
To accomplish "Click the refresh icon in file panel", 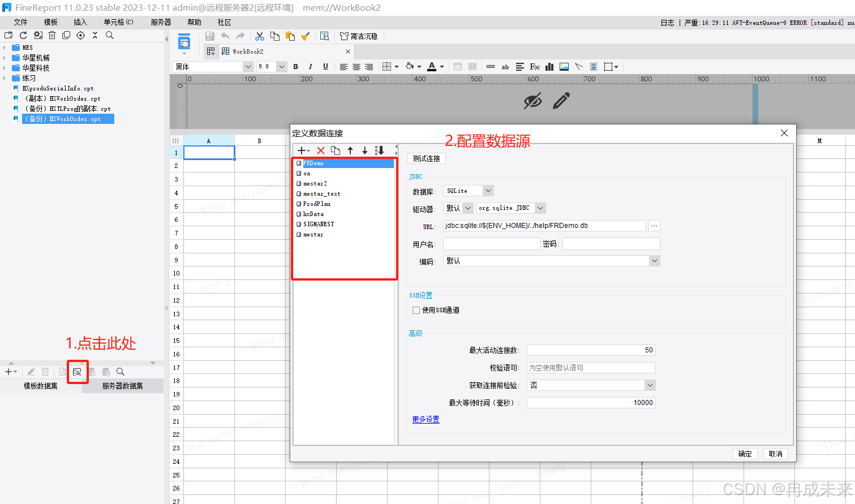I will tap(23, 35).
